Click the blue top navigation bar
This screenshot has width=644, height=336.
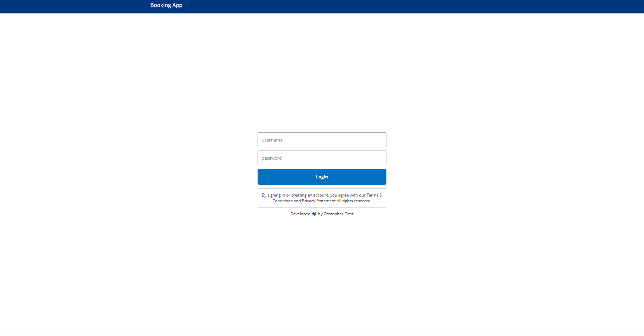402,6
